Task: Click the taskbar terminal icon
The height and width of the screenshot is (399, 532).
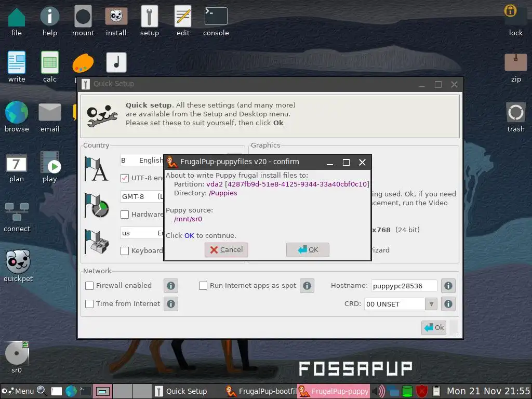Action: point(85,391)
